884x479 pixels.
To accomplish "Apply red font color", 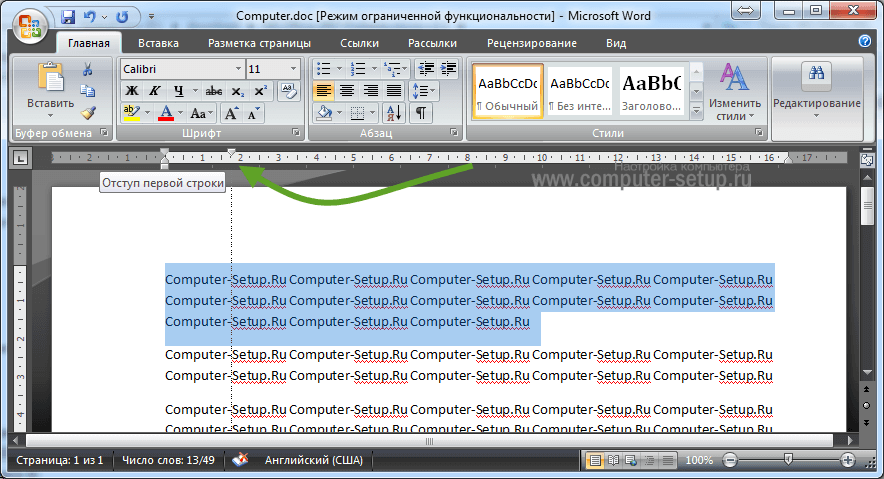I will tap(166, 113).
